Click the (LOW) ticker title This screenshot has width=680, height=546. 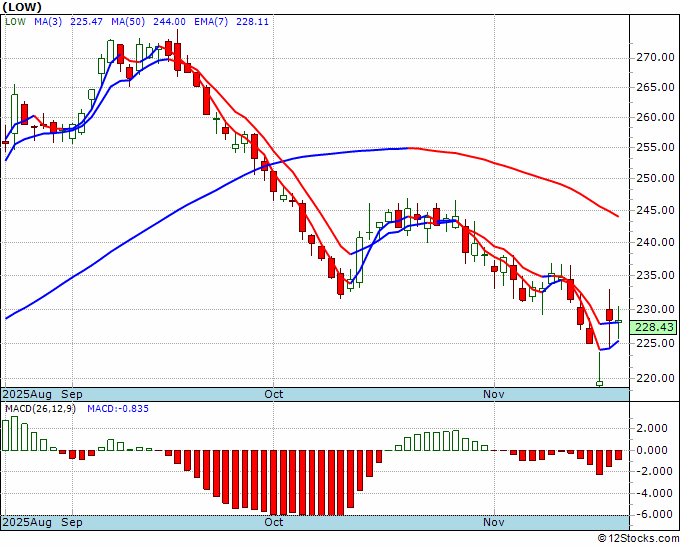22,7
